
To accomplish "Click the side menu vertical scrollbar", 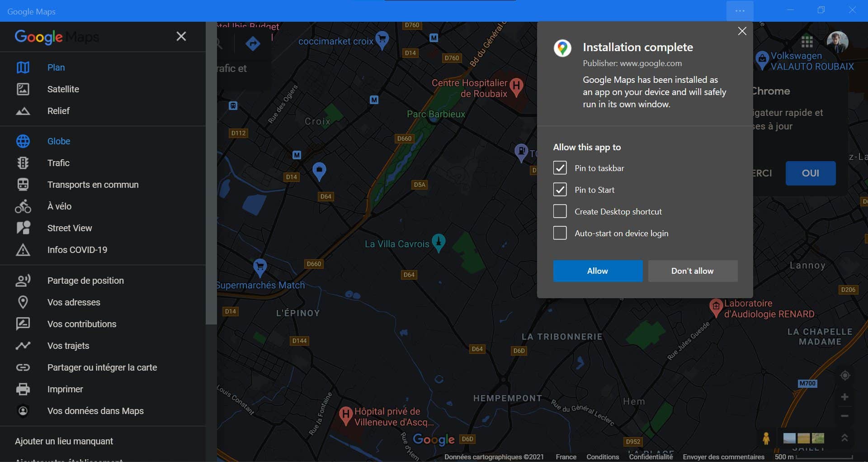I will coord(211,173).
